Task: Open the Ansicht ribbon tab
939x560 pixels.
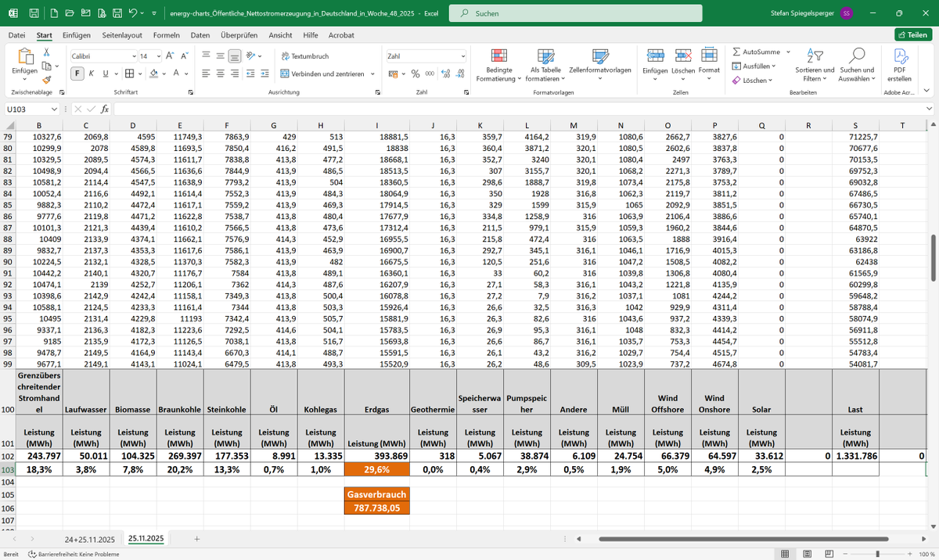Action: [x=280, y=35]
